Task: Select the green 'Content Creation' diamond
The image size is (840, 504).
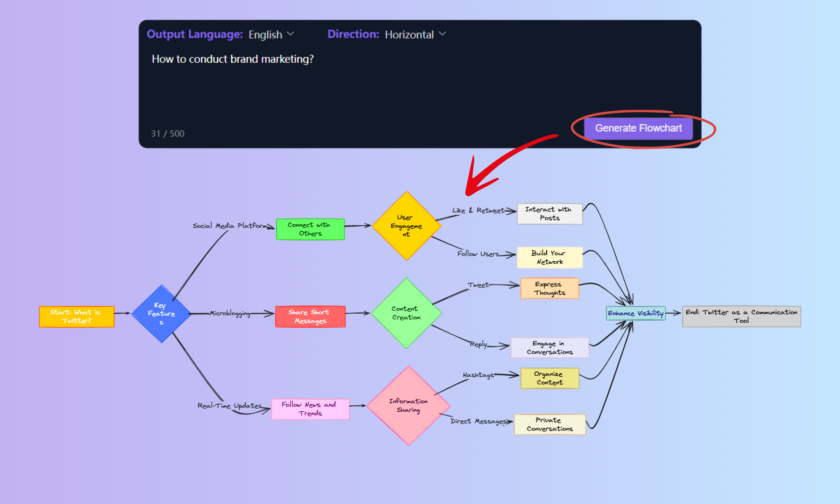Action: [x=406, y=313]
